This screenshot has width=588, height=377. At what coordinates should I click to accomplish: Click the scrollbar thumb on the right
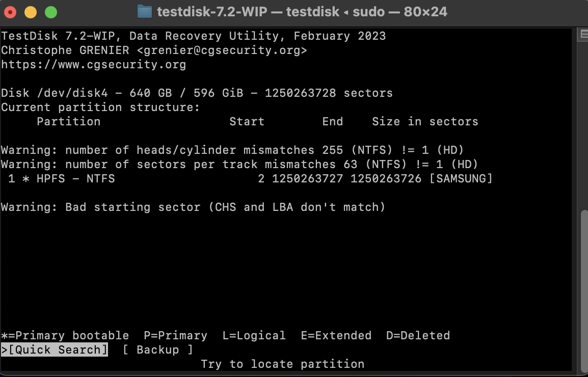(584, 291)
